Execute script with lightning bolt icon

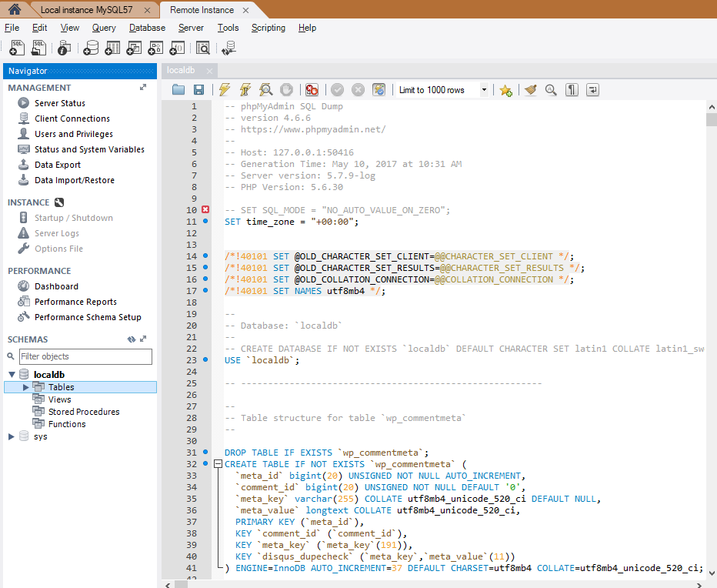224,90
